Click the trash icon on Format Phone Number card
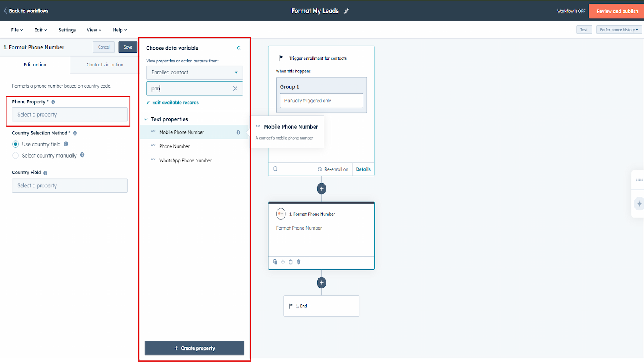The width and height of the screenshot is (644, 362). (x=299, y=262)
